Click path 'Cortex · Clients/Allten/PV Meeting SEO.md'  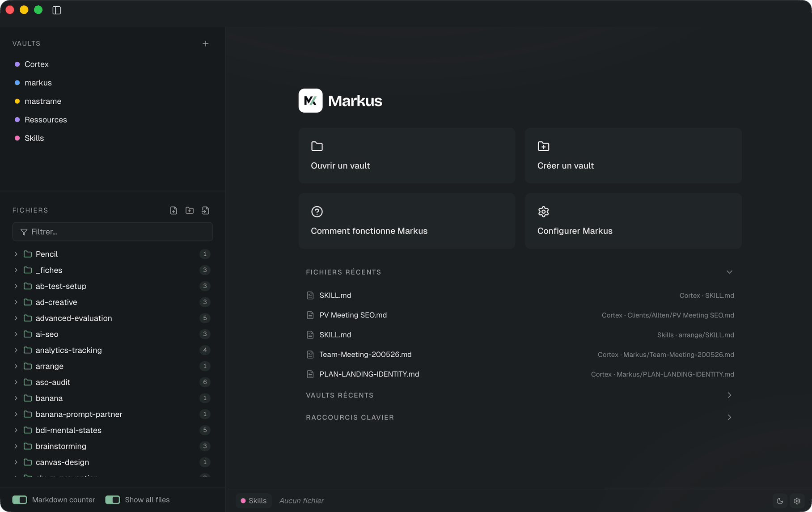[x=668, y=315]
